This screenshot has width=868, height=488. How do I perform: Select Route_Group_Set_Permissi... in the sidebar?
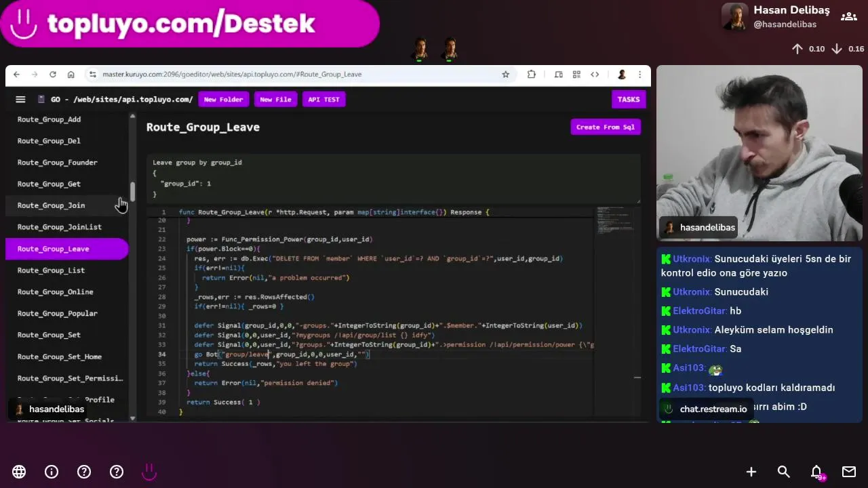click(x=66, y=378)
